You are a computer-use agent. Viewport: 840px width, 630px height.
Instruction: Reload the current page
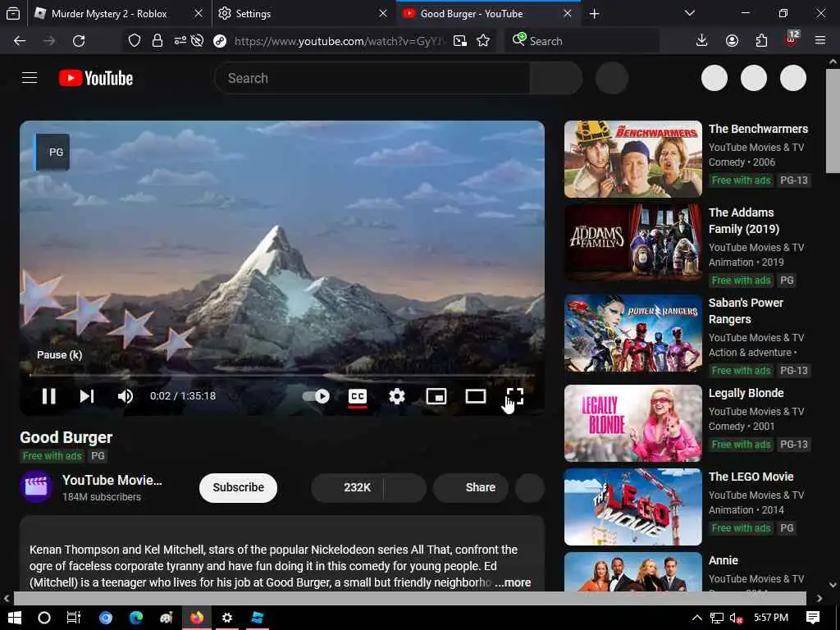pos(79,41)
